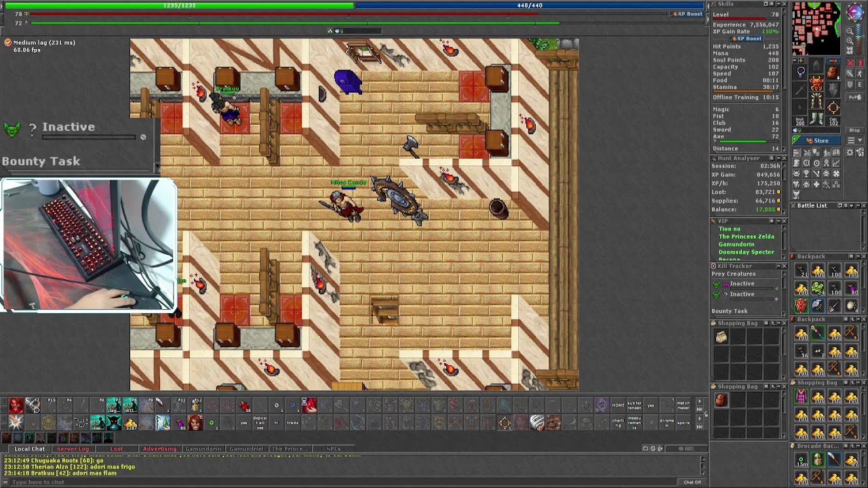Screen dimensions: 868x488
Task: Switch to balanced fight mode
Action: [x=851, y=74]
